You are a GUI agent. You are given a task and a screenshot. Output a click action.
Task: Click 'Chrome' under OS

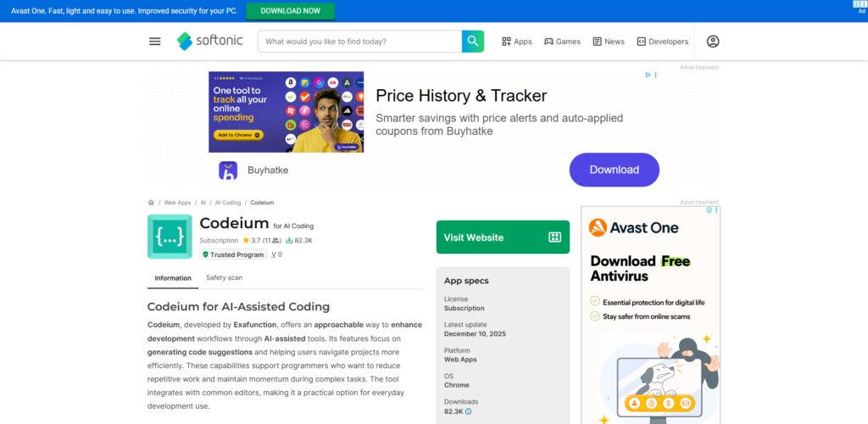457,385
